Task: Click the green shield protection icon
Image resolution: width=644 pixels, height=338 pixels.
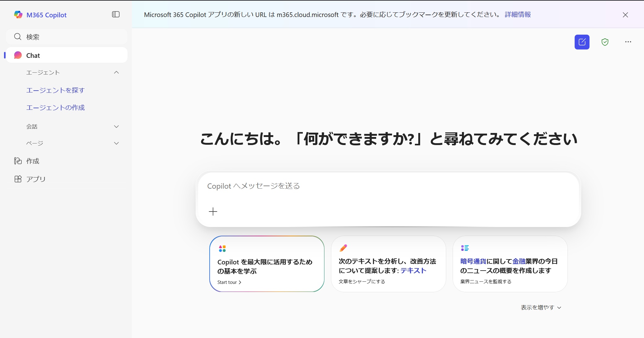Action: [x=605, y=42]
